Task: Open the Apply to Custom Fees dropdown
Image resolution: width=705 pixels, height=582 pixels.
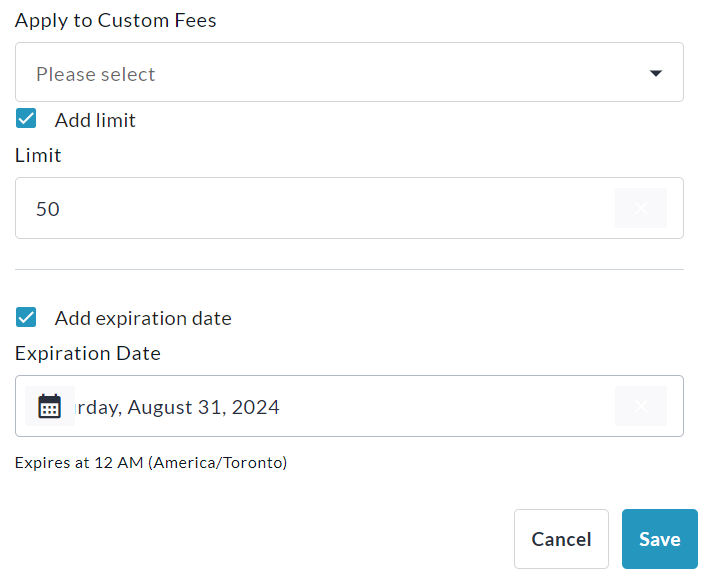Action: 349,72
